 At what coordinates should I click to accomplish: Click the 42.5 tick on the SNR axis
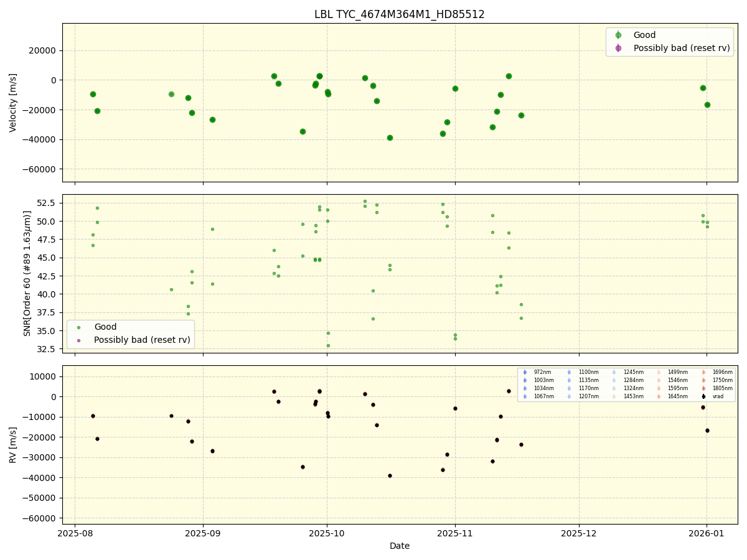48,276
